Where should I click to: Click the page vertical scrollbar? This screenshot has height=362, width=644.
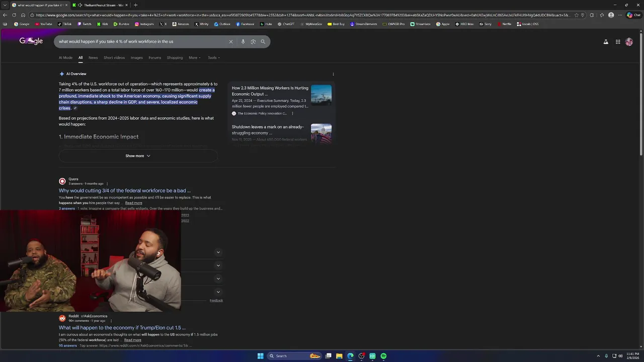[x=641, y=94]
